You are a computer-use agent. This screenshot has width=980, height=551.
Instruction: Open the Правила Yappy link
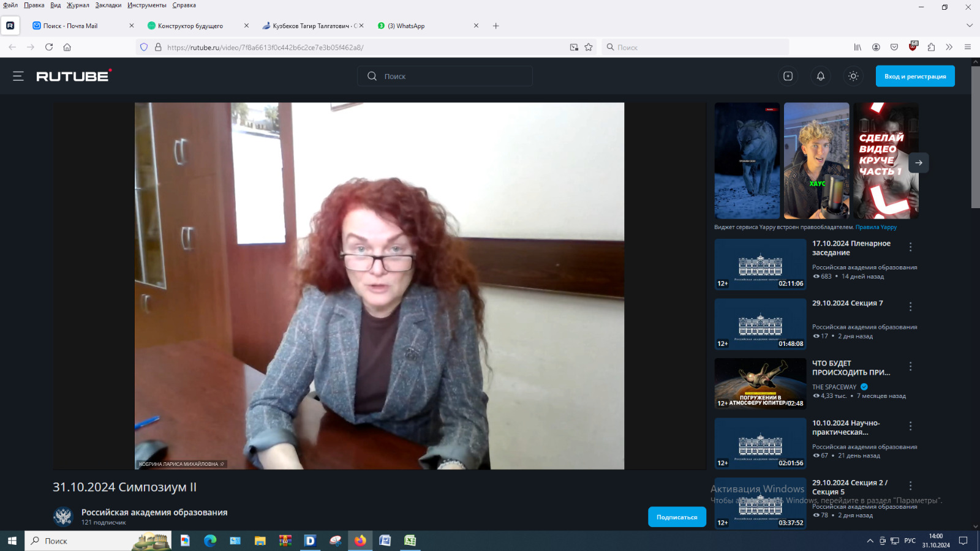876,227
